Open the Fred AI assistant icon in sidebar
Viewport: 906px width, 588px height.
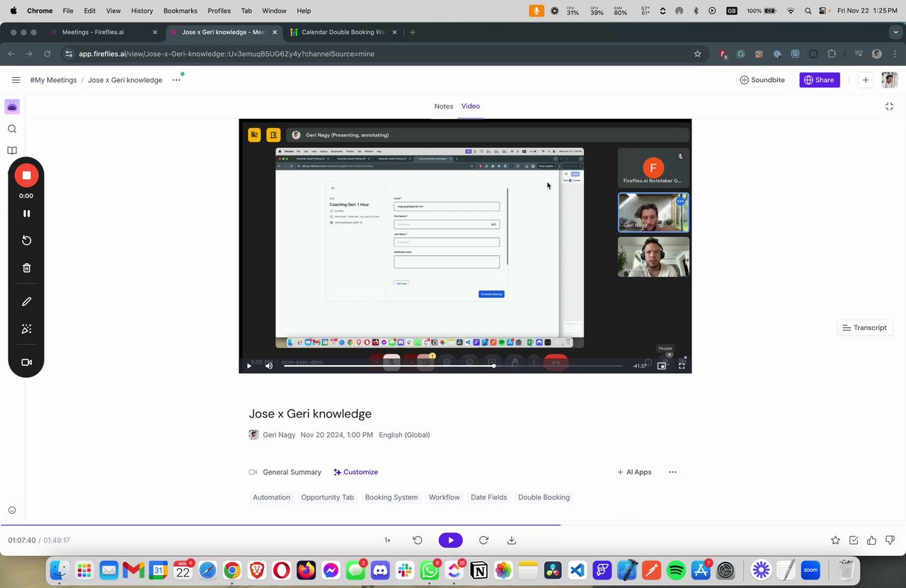tap(12, 107)
